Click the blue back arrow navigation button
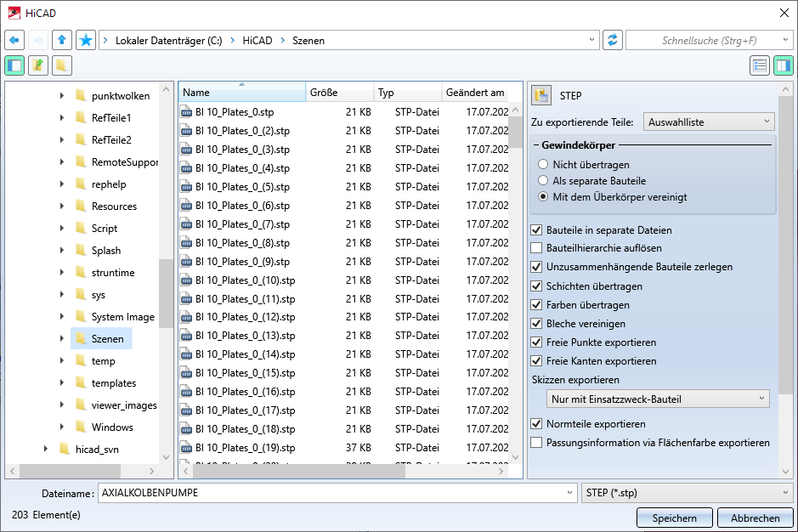Viewport: 798px width, 532px height. [x=14, y=40]
